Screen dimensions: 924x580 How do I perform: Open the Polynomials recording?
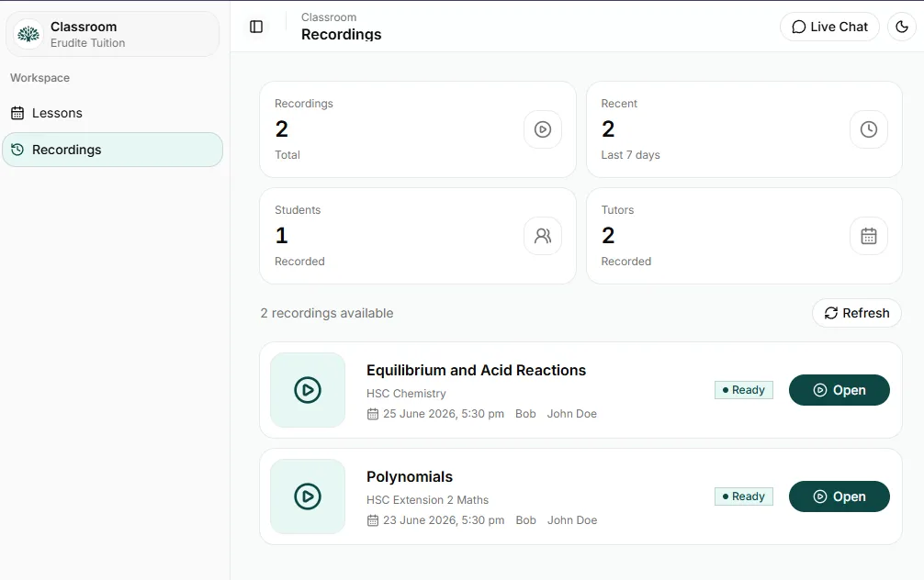pyautogui.click(x=839, y=496)
